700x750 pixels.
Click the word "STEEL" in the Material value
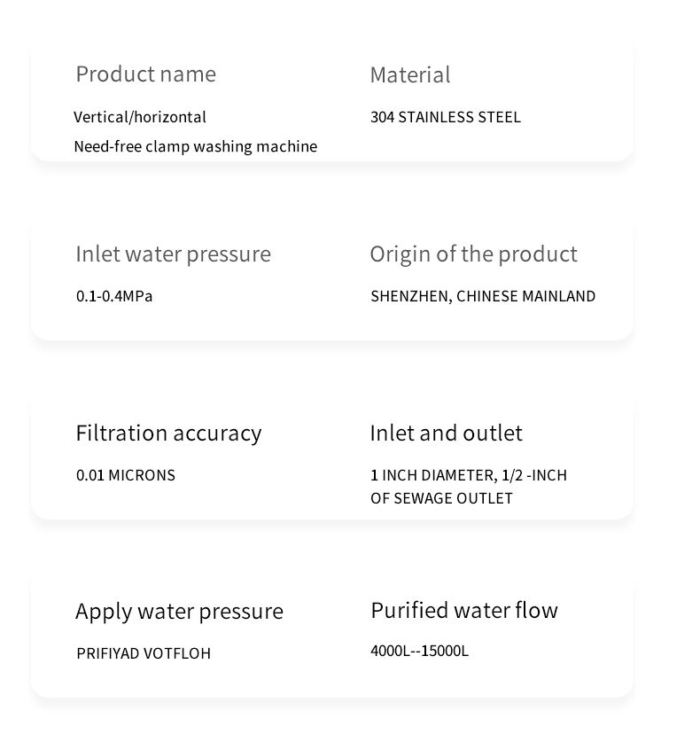click(x=499, y=117)
